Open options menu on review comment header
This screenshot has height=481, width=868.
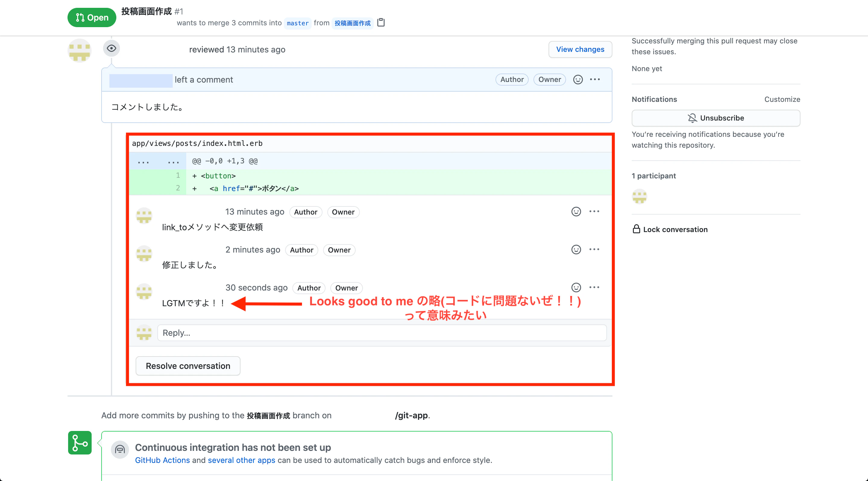click(595, 80)
